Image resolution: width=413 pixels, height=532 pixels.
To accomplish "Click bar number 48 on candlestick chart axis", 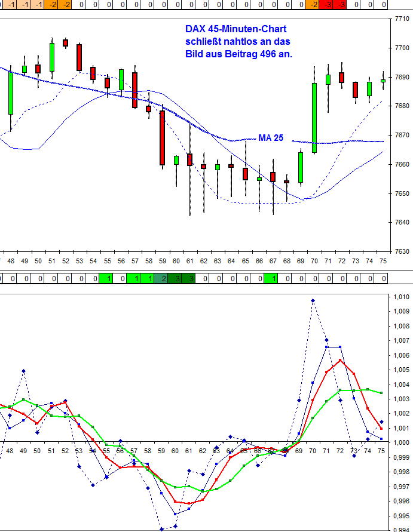I will pyautogui.click(x=11, y=262).
